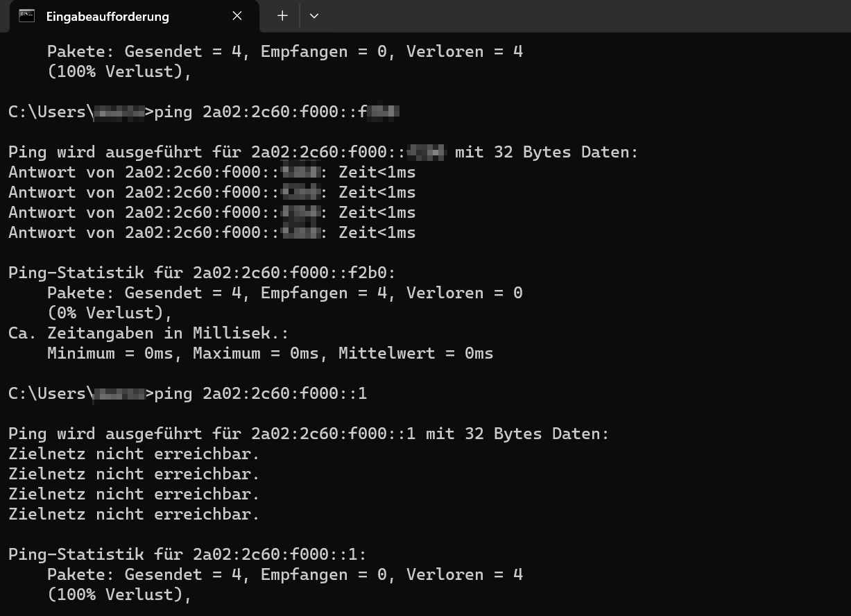Expand the new tab profile dropdown chevron
Image resolution: width=851 pixels, height=616 pixels.
(x=314, y=15)
